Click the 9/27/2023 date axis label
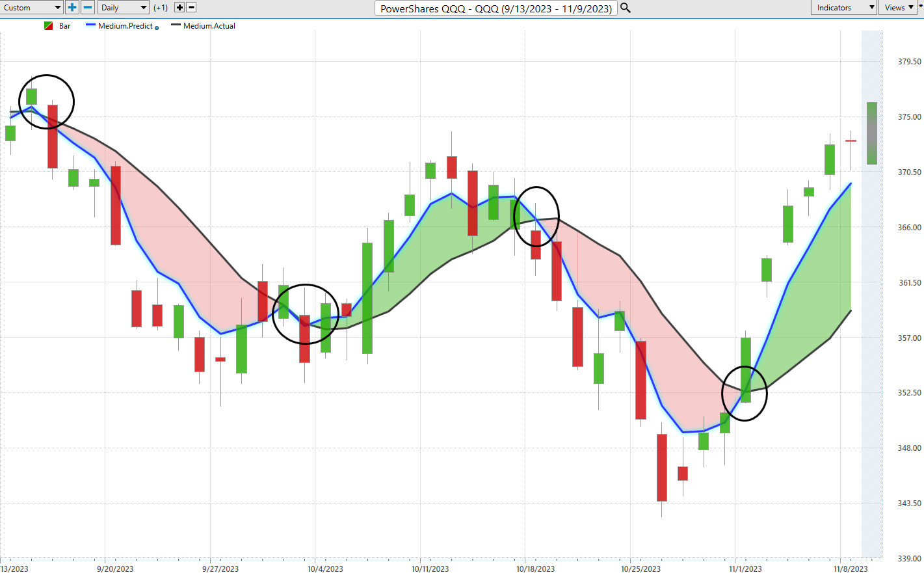Image resolution: width=924 pixels, height=579 pixels. point(220,569)
